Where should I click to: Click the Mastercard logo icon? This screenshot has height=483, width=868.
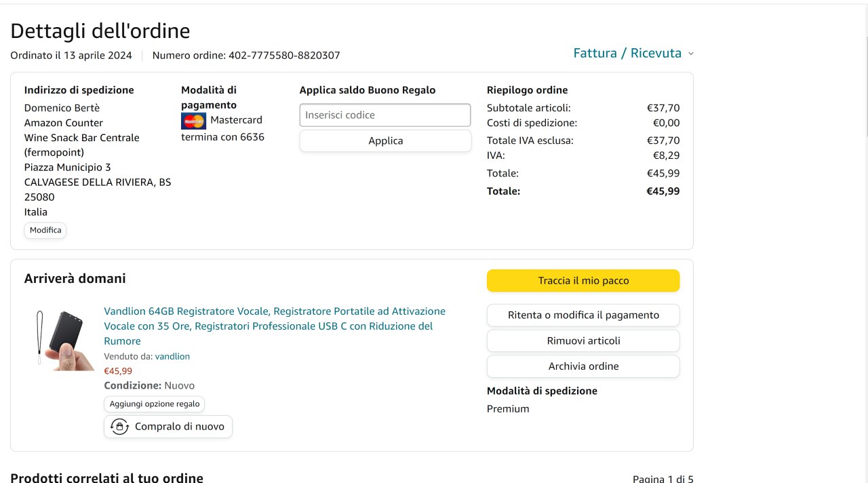193,121
